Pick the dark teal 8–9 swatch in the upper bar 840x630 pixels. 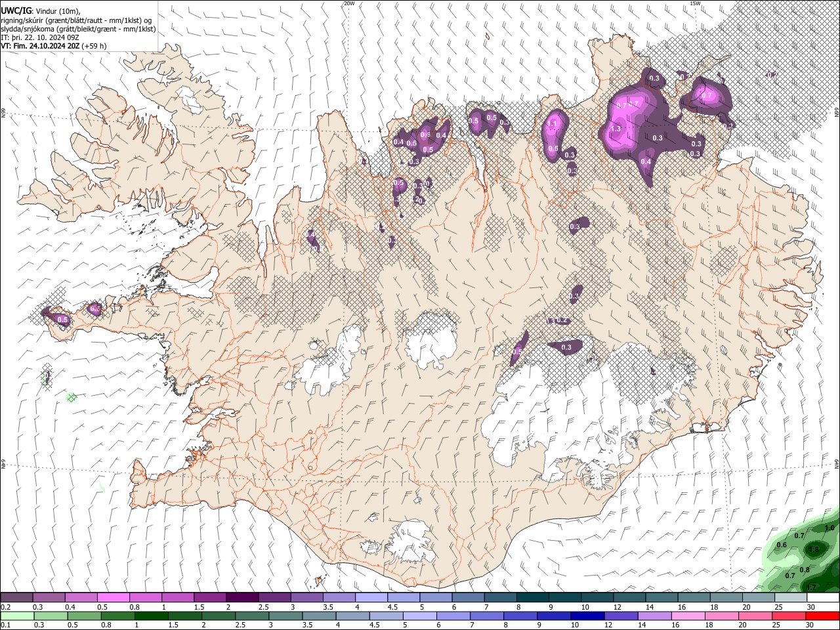(x=532, y=598)
